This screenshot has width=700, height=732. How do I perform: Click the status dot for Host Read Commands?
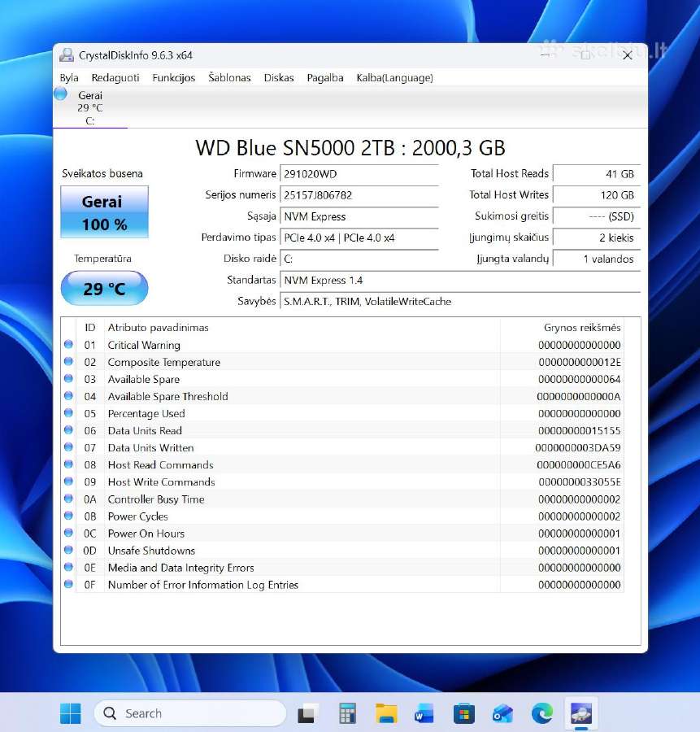tap(68, 464)
